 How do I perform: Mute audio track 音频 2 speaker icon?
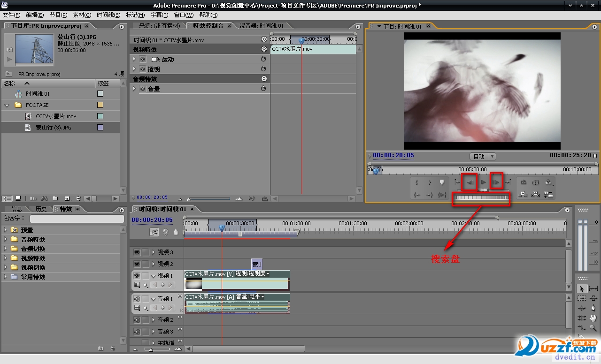[137, 320]
